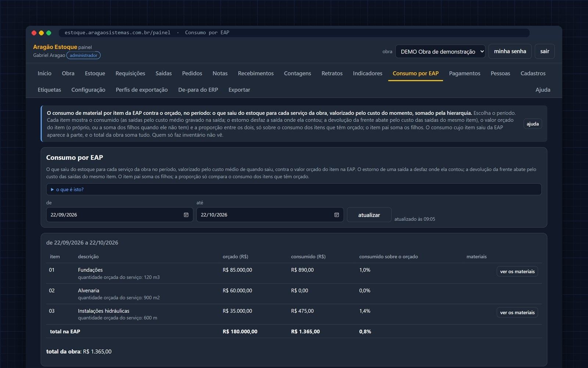Go to the Pessoas tab
588x368 pixels.
(x=500, y=73)
